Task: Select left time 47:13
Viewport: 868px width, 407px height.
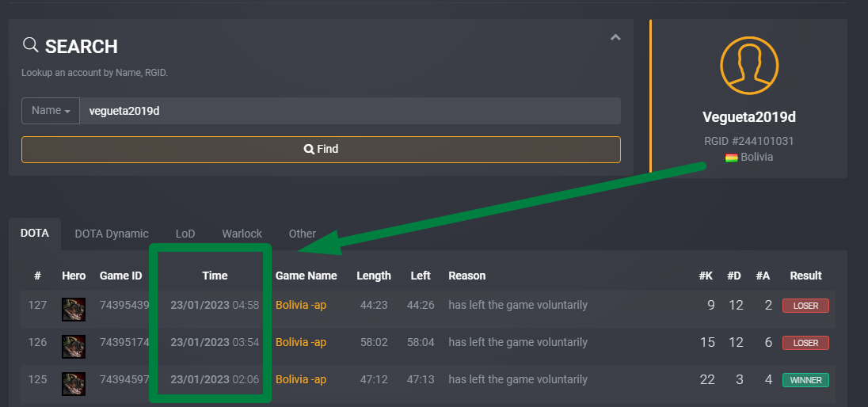Action: coord(421,379)
